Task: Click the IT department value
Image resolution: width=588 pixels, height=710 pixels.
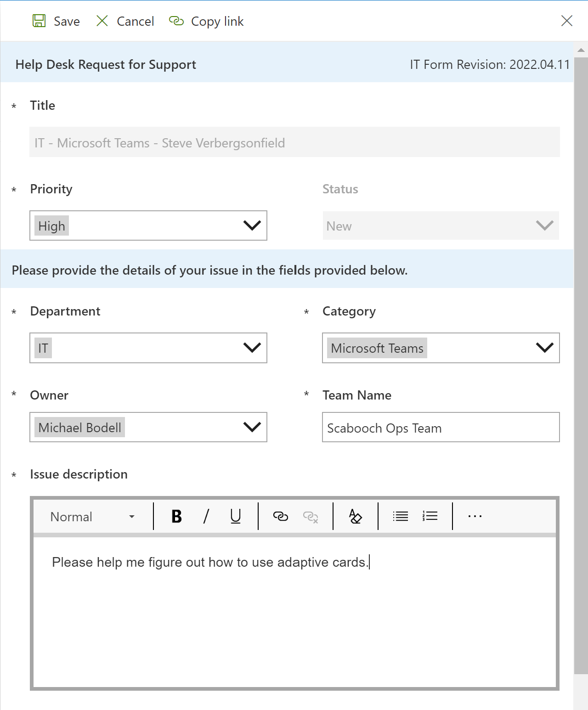Action: click(43, 348)
